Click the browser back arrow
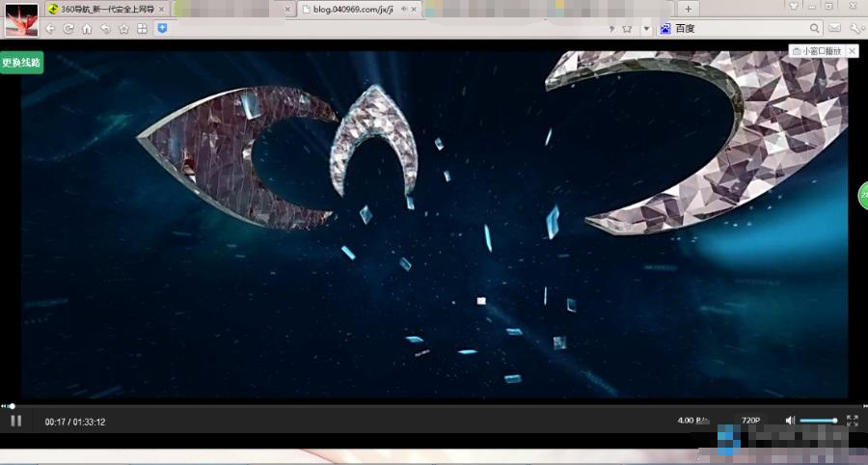The height and width of the screenshot is (465, 868). point(50,29)
